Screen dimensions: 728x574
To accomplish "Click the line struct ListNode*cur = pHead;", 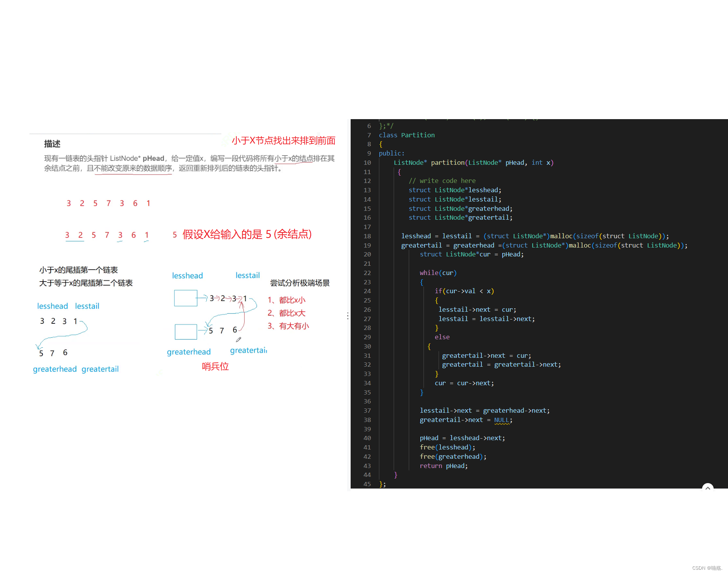I will (472, 254).
